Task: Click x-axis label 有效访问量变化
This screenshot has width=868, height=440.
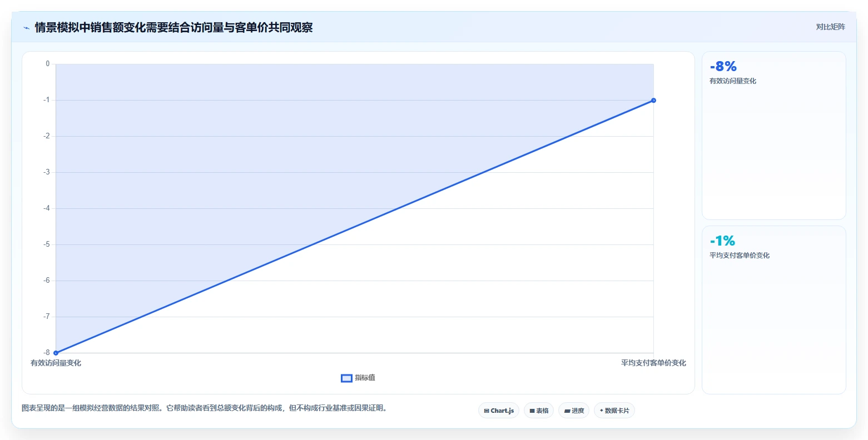Action: click(x=56, y=363)
